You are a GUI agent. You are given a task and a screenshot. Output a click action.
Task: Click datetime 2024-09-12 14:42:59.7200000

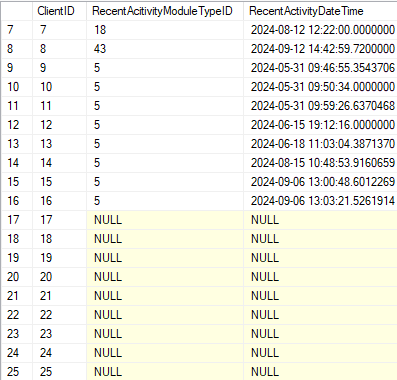click(320, 49)
